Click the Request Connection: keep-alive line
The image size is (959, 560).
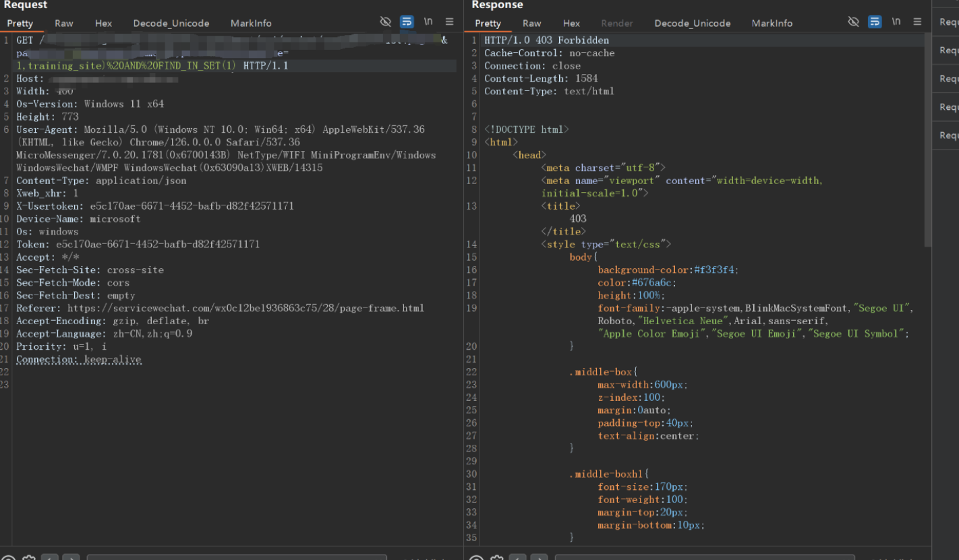[x=79, y=360]
